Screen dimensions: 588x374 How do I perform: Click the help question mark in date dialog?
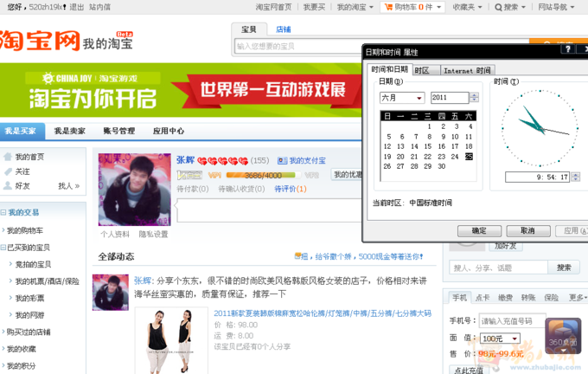tap(568, 49)
